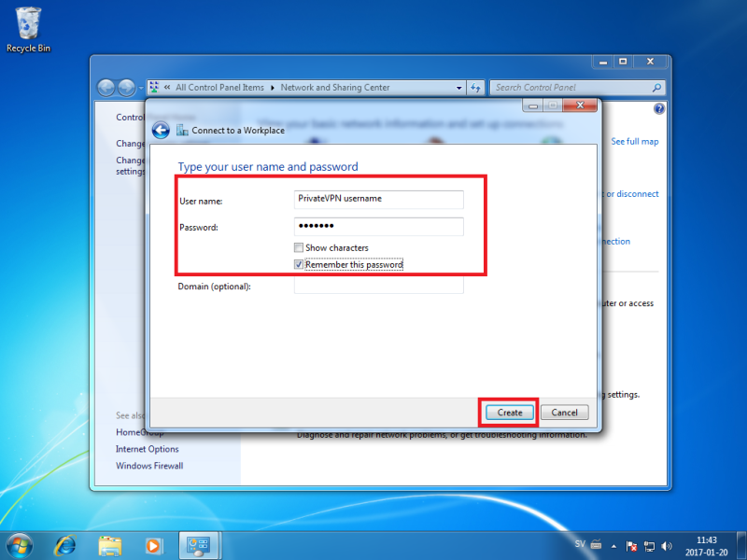747x560 pixels.
Task: Maximize the Control Panel window
Action: point(623,62)
